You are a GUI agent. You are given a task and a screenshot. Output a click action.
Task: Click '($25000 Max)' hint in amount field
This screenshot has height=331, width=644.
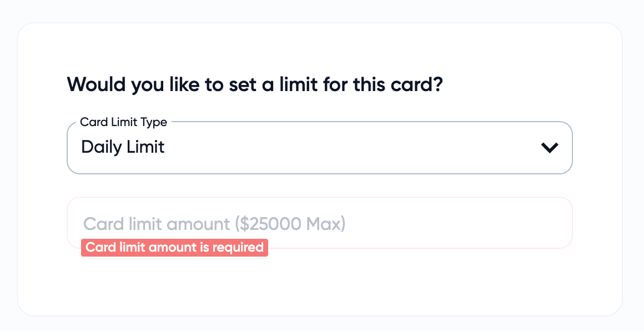290,224
